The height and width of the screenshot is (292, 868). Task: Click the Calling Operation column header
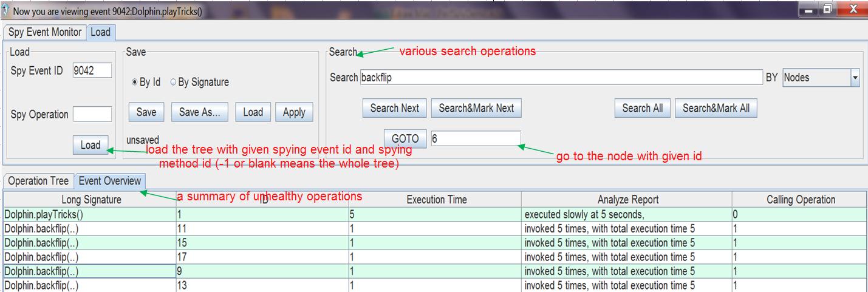click(x=800, y=200)
